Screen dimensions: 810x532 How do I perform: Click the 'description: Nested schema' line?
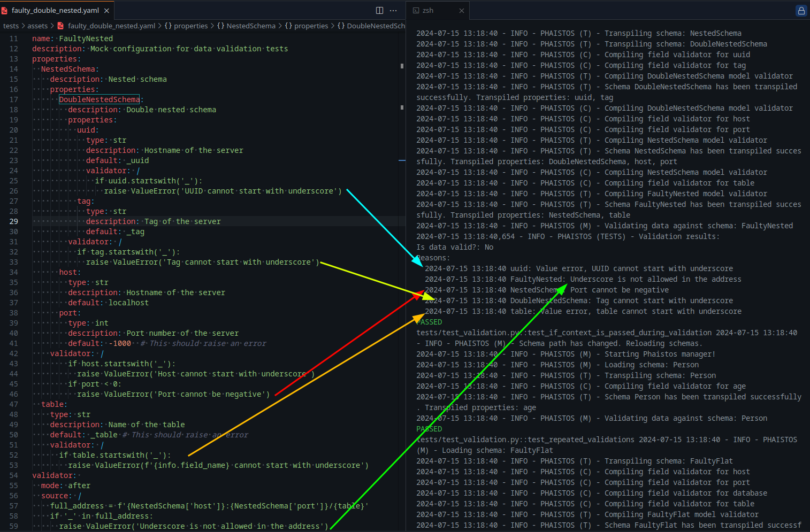click(109, 79)
